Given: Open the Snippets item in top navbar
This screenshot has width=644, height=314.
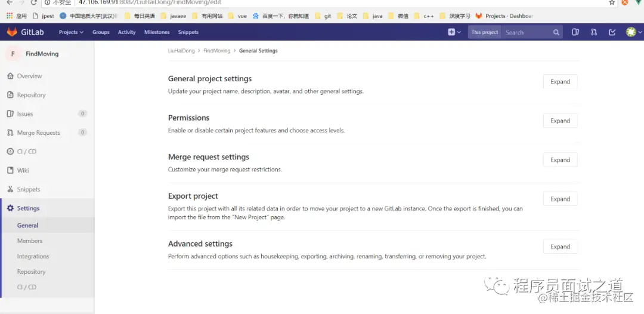Looking at the screenshot, I should pos(188,32).
